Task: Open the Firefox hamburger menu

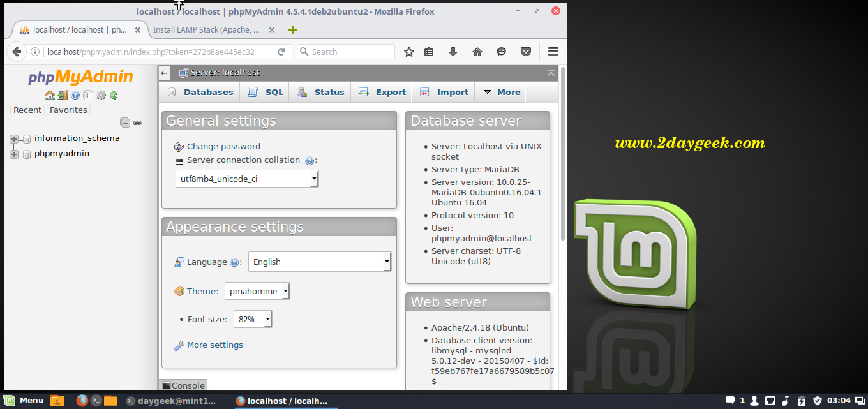Action: click(553, 52)
